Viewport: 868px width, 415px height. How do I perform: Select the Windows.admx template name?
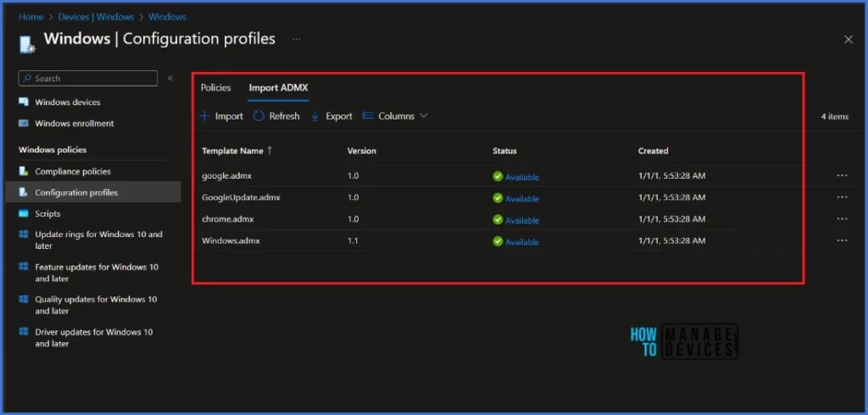231,241
